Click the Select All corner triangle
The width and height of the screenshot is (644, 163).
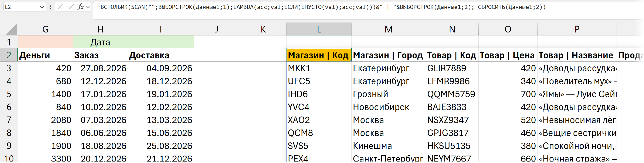coord(11,29)
